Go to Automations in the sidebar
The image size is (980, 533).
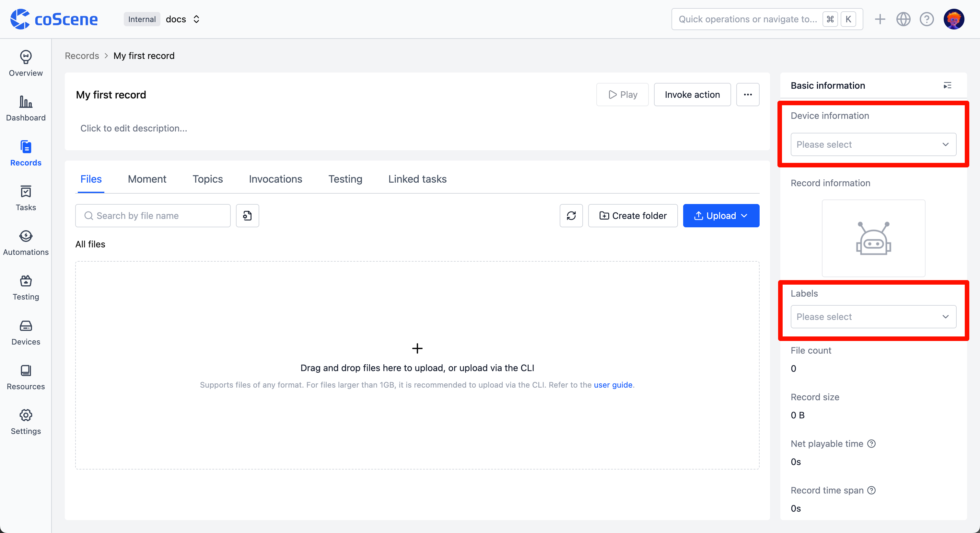26,243
